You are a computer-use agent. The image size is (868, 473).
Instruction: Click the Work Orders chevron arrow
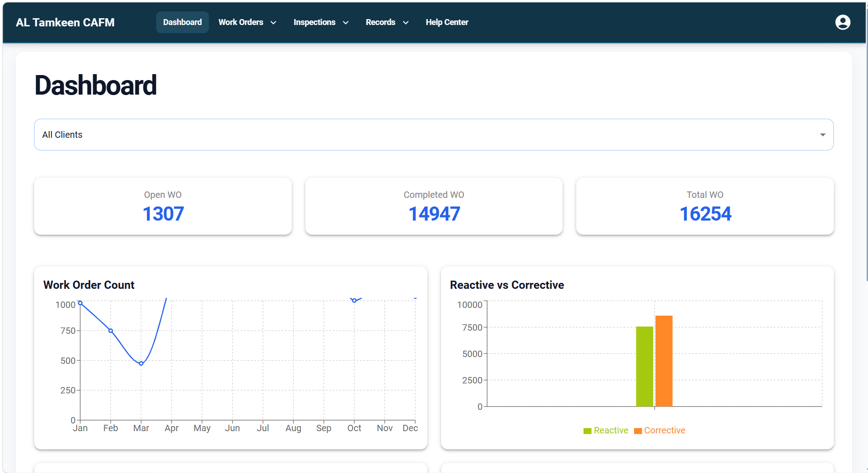273,22
